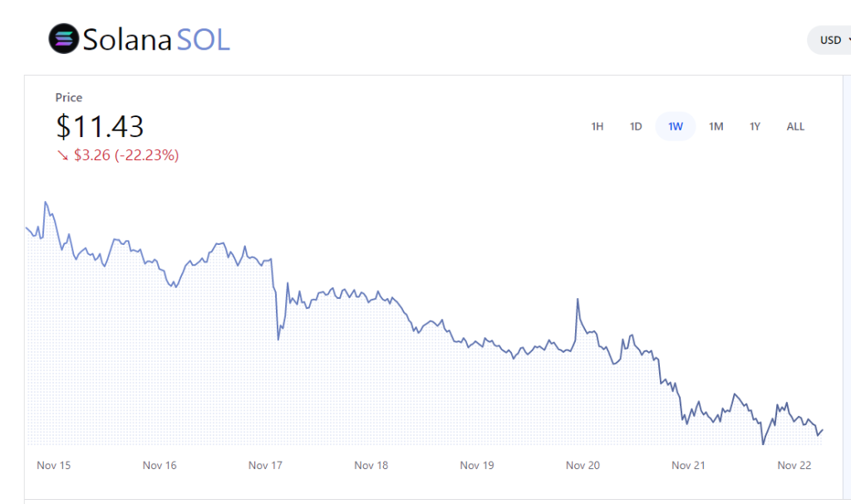
Task: Click the $11.43 price value
Action: coord(100,126)
